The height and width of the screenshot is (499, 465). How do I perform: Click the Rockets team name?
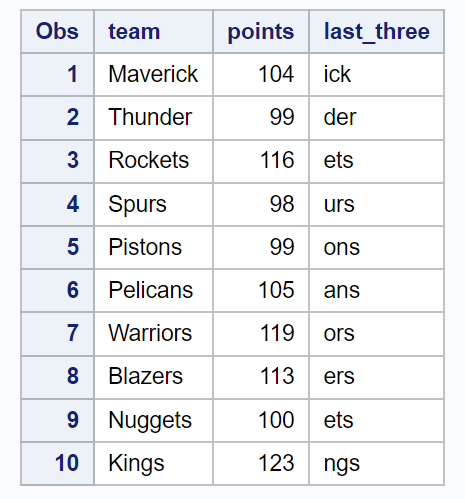[149, 160]
